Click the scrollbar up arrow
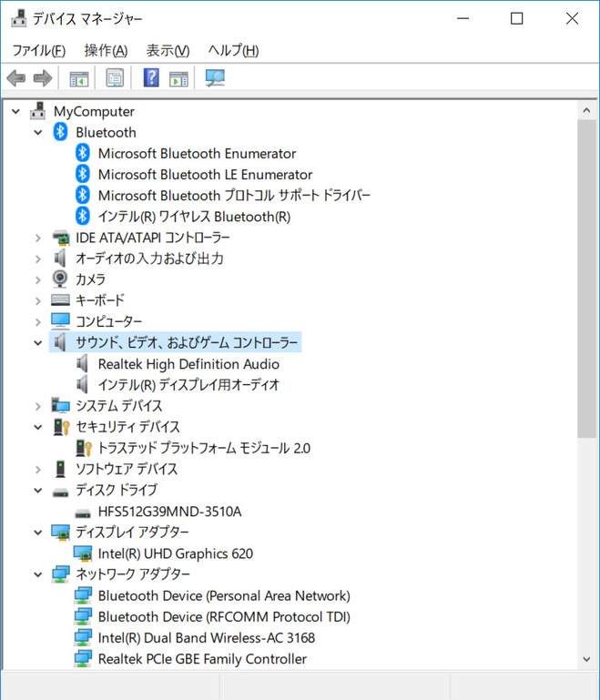 point(586,110)
